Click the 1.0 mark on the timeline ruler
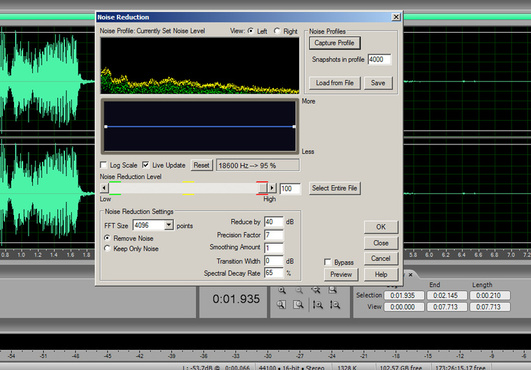This screenshot has height=370, width=531. coord(21,255)
